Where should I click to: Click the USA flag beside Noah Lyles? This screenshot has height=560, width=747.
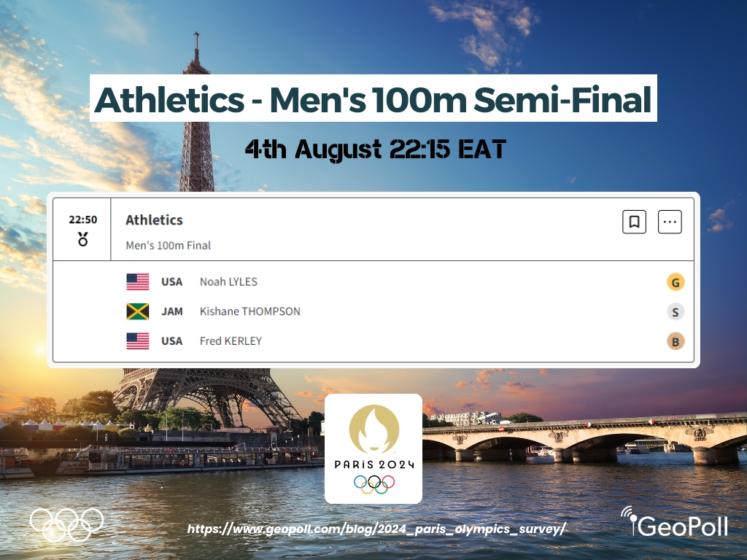[137, 282]
